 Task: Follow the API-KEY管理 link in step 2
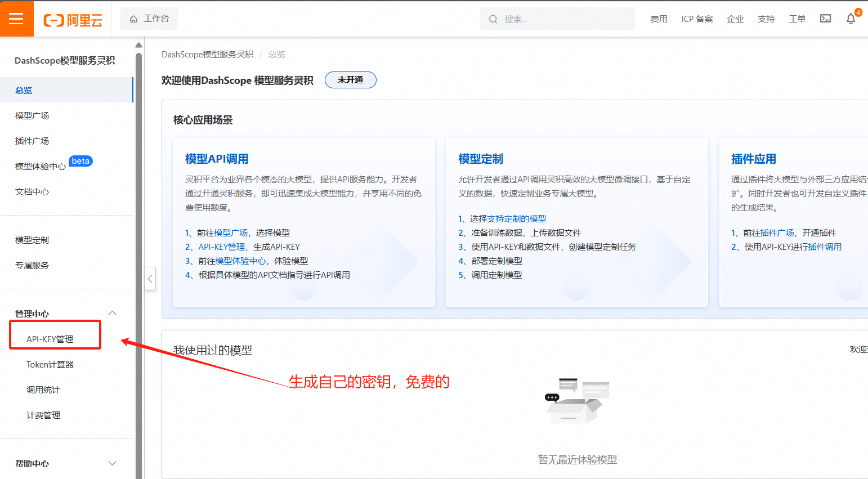click(222, 247)
